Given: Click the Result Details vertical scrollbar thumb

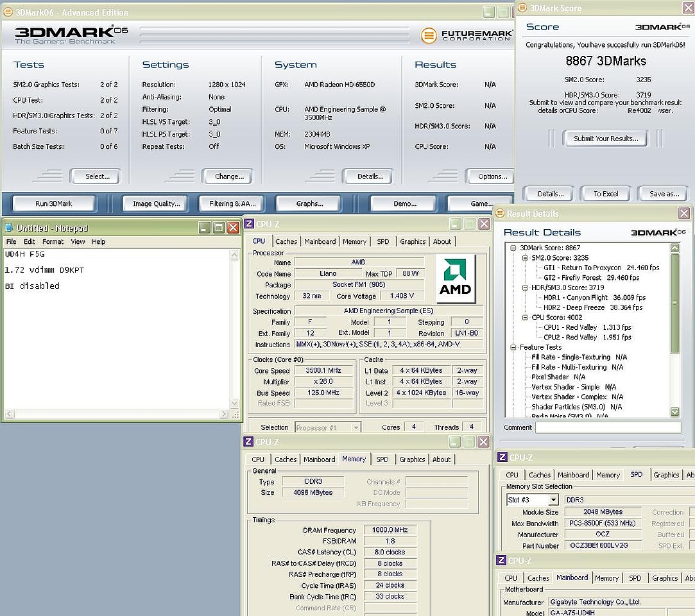Looking at the screenshot, I should pyautogui.click(x=674, y=304).
